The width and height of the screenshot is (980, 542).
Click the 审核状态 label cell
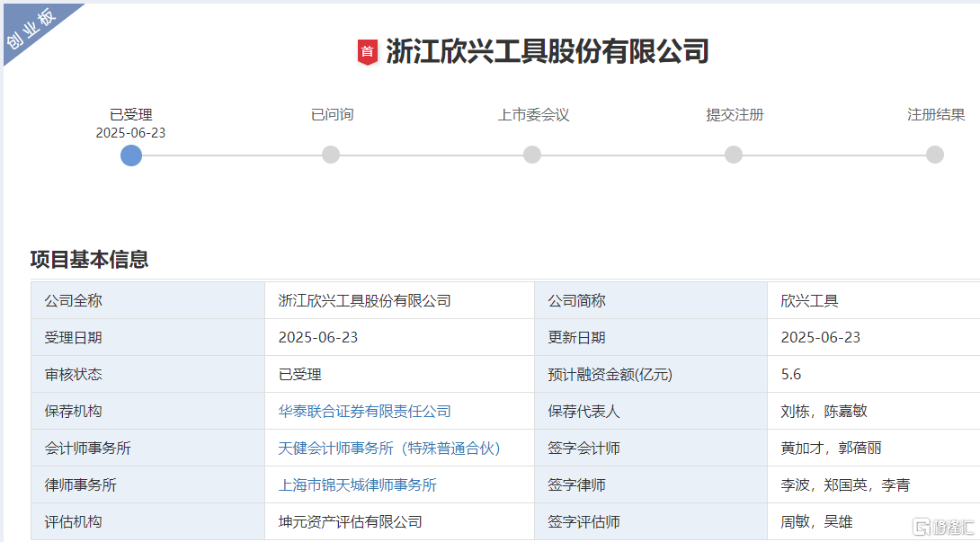coord(148,375)
